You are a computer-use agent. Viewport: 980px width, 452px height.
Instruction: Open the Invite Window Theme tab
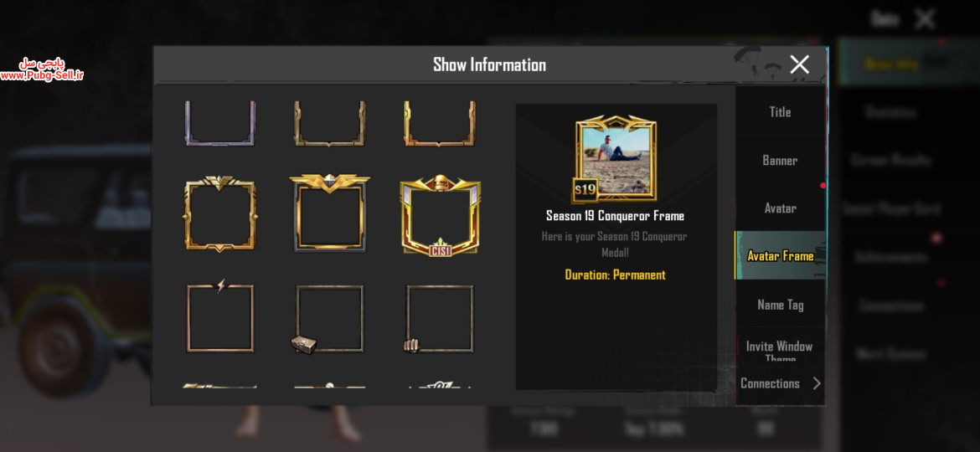(x=779, y=350)
